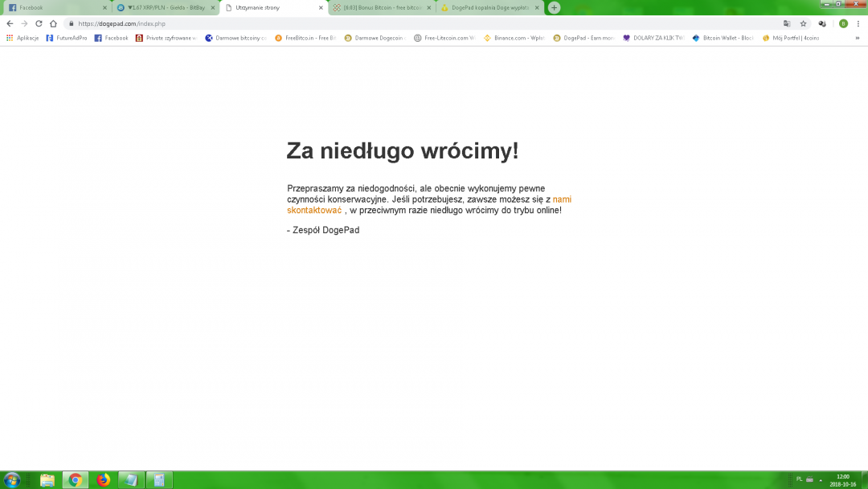Show hidden system tray icons arrow
Viewport: 868px width, 489px height.
tap(821, 479)
